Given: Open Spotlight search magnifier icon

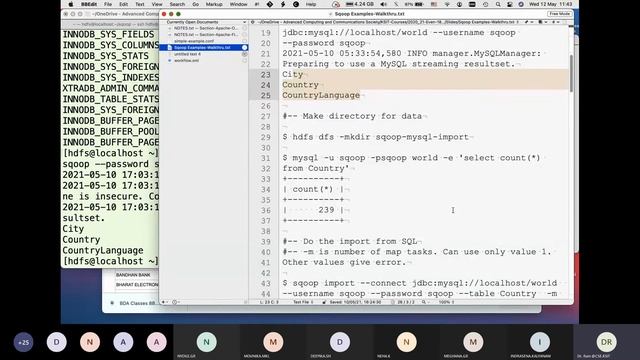Looking at the screenshot, I should point(498,4).
